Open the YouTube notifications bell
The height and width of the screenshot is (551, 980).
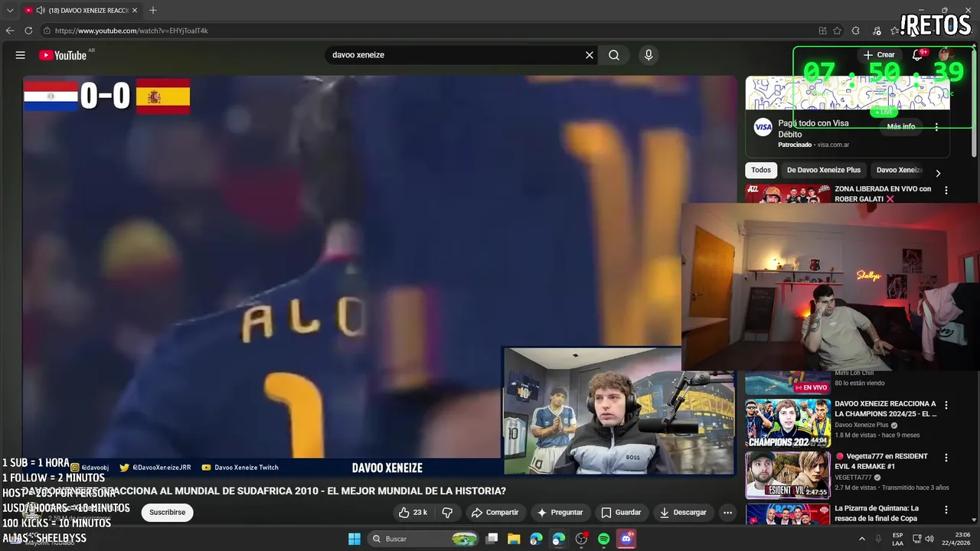(917, 55)
